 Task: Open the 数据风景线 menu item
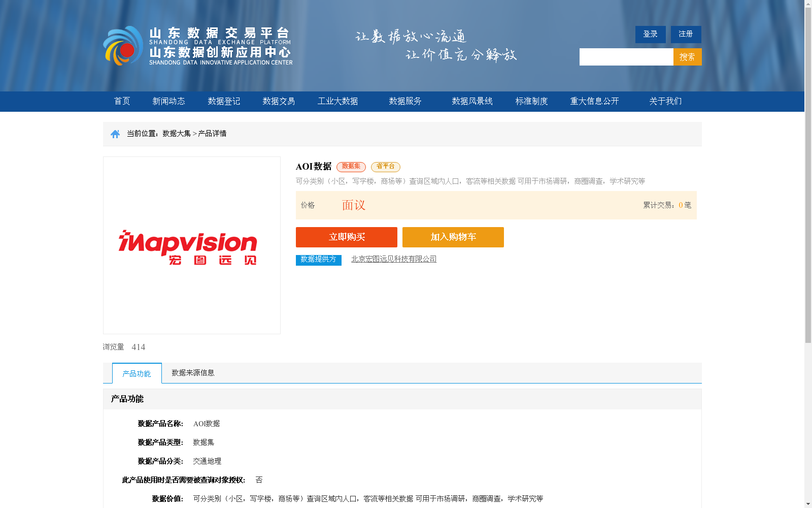point(472,101)
